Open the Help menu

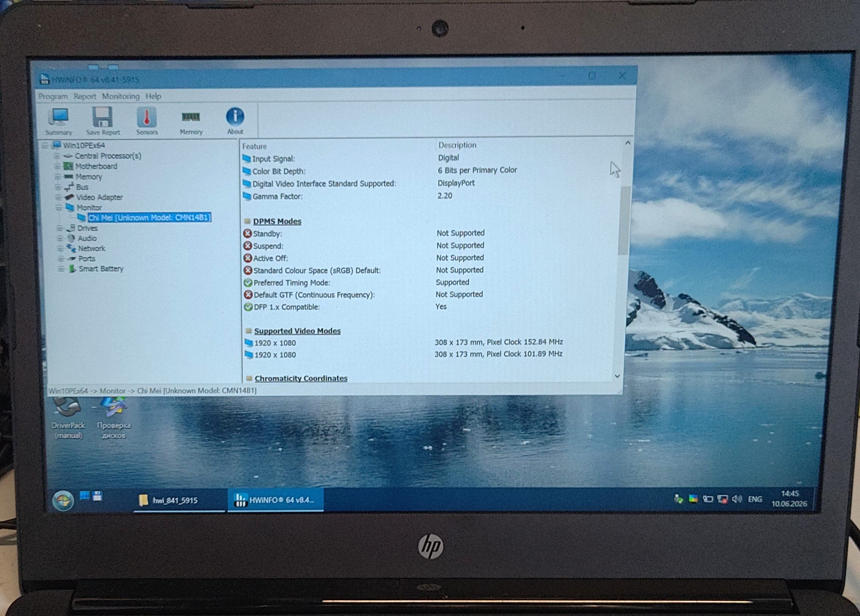point(154,96)
